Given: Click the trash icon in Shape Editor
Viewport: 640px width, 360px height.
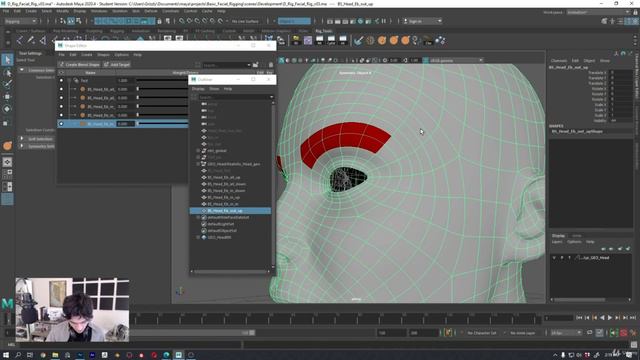Looking at the screenshot, I should (x=271, y=64).
